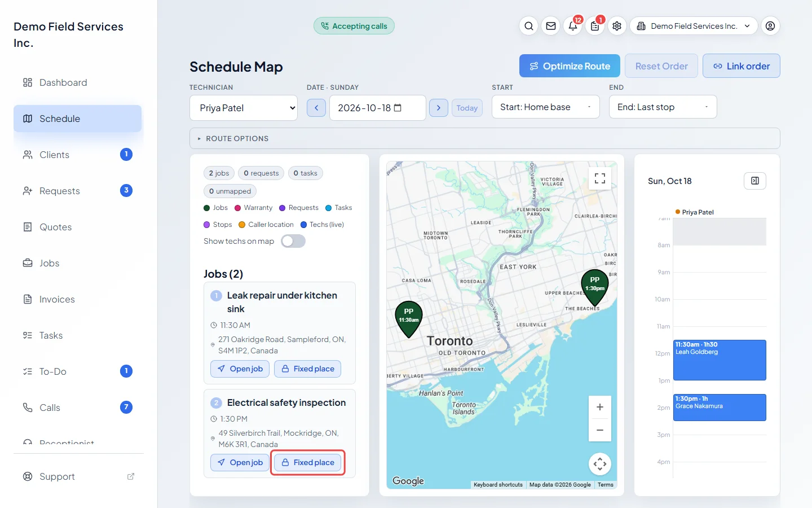This screenshot has height=508, width=812.
Task: Click the Optimize Route button
Action: (x=570, y=66)
